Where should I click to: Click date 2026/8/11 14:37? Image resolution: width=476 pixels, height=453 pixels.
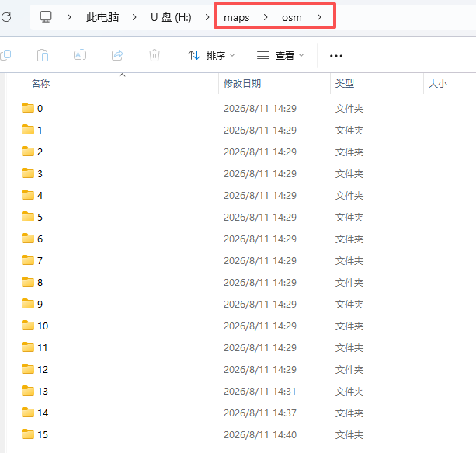tap(260, 413)
